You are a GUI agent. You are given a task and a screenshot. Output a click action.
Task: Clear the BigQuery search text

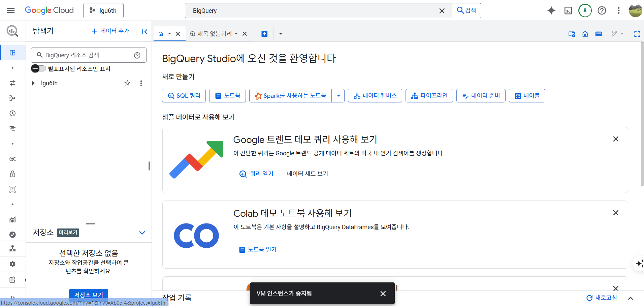click(x=442, y=11)
